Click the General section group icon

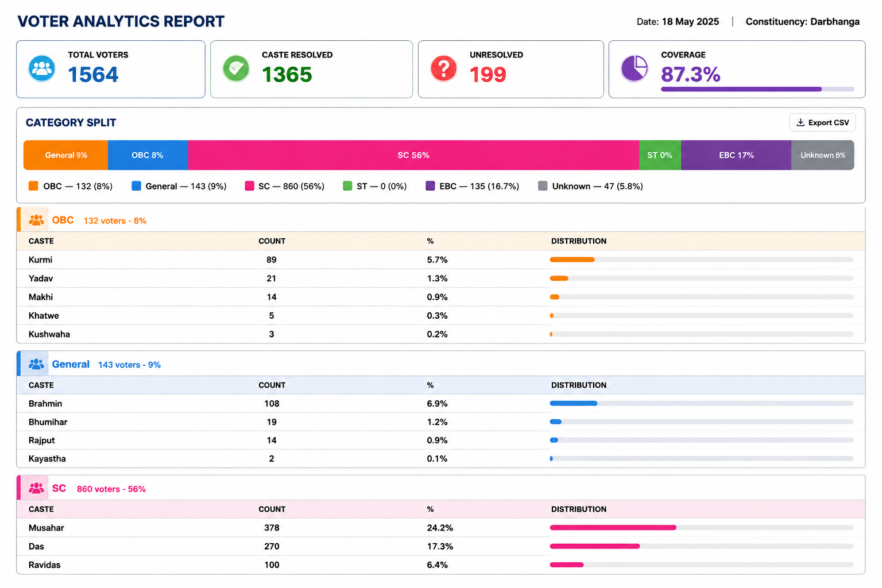tap(36, 364)
